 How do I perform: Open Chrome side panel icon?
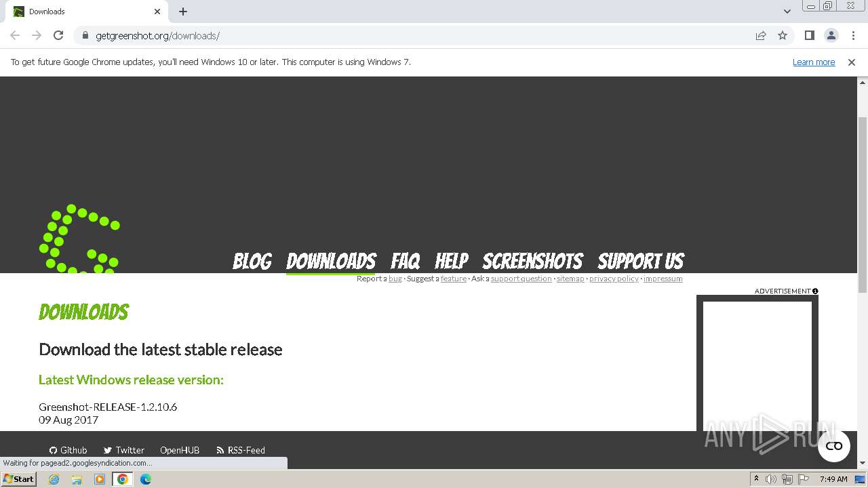[809, 35]
